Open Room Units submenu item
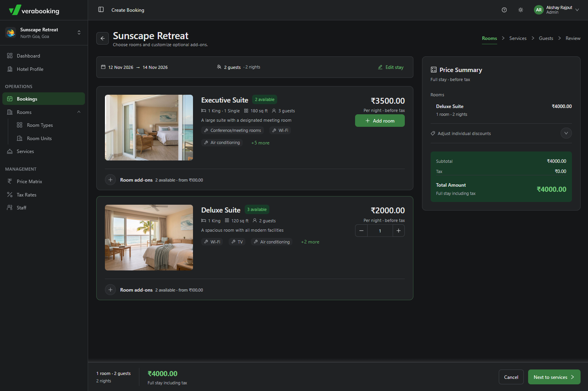The height and width of the screenshot is (391, 588). pos(39,139)
